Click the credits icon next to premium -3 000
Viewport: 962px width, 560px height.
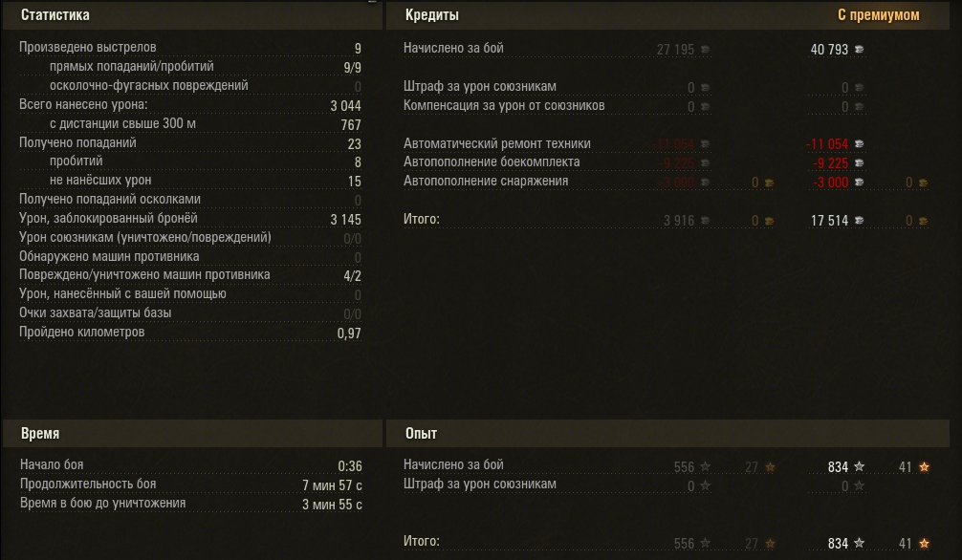click(x=860, y=183)
